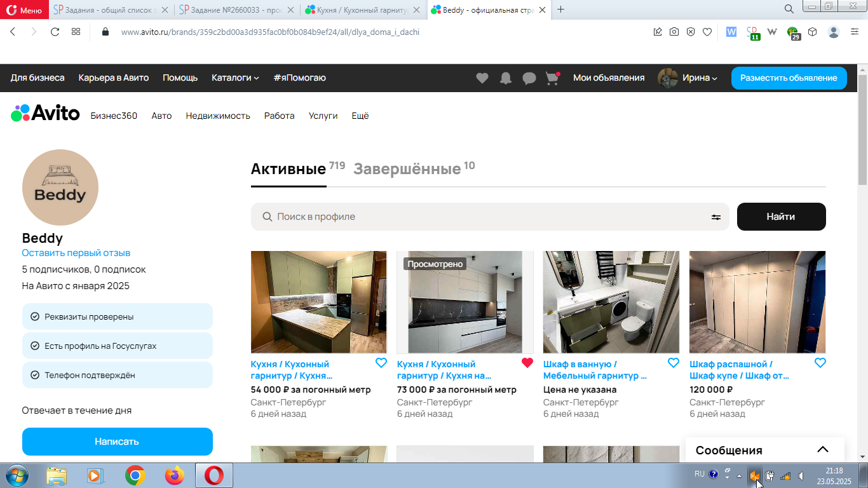This screenshot has width=868, height=488.
Task: Click the Найти search button
Action: point(781,217)
